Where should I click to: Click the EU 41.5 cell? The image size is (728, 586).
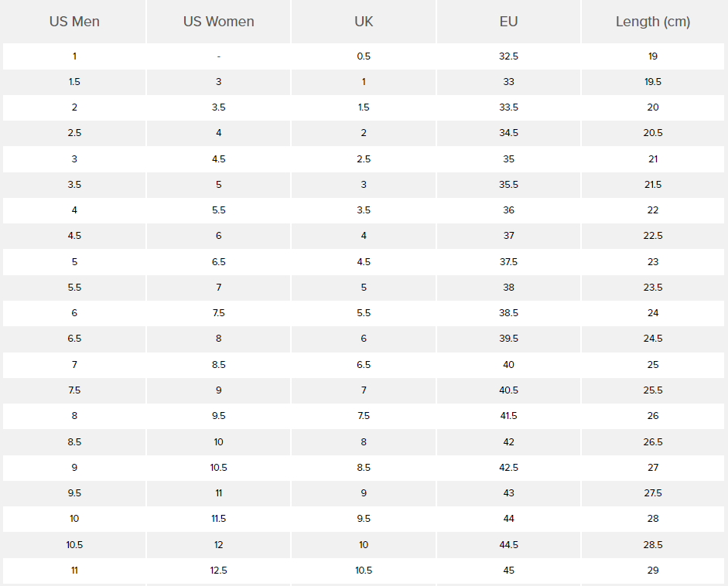508,416
